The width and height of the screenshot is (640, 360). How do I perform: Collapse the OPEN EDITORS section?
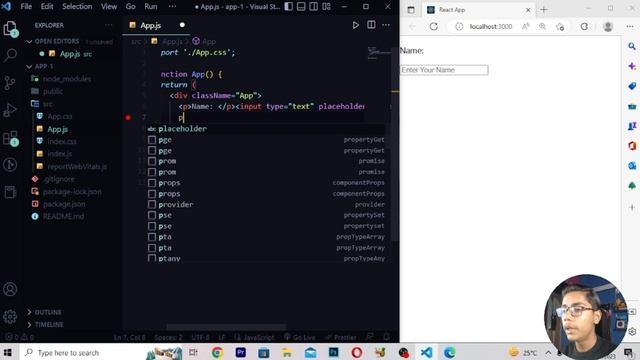(x=57, y=41)
